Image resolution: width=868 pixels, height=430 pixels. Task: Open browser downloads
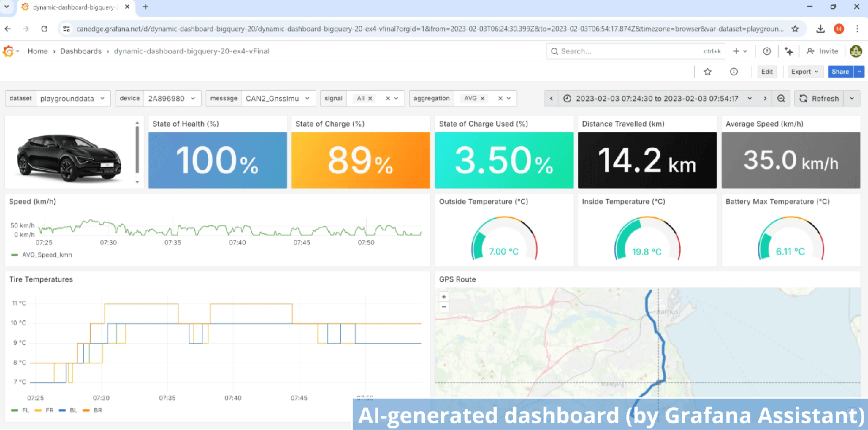(x=820, y=29)
